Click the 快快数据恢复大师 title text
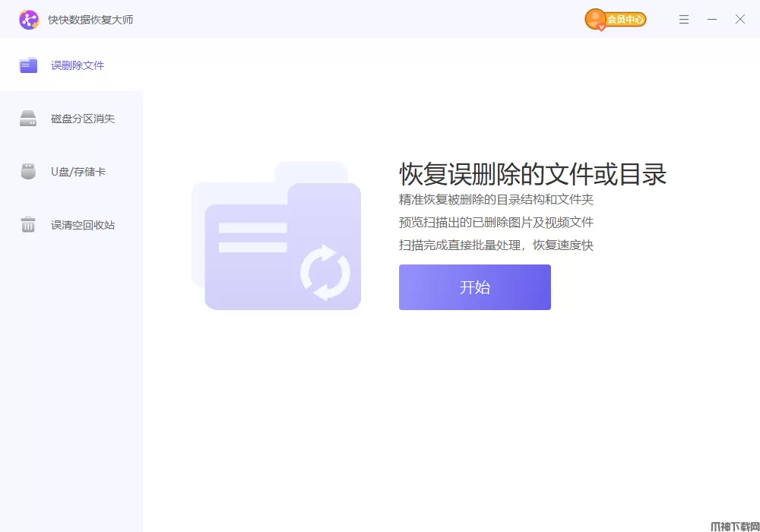The width and height of the screenshot is (760, 532). pyautogui.click(x=90, y=20)
